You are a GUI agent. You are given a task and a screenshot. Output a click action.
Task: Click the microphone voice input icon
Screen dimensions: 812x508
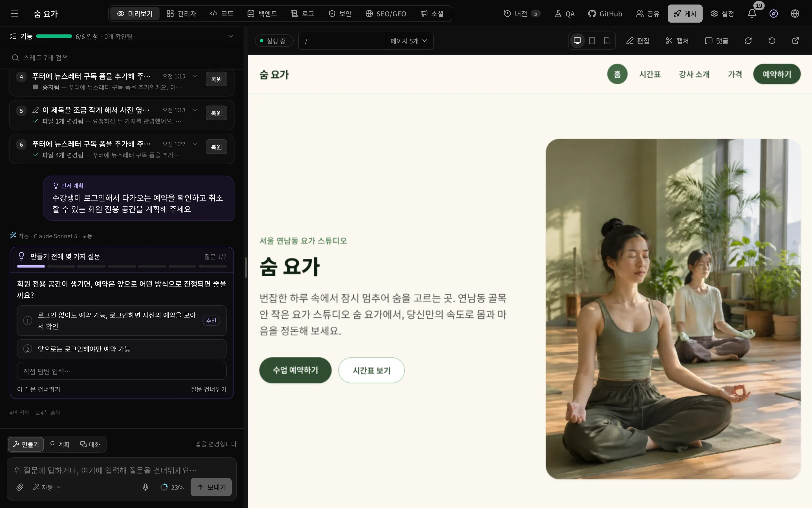145,487
